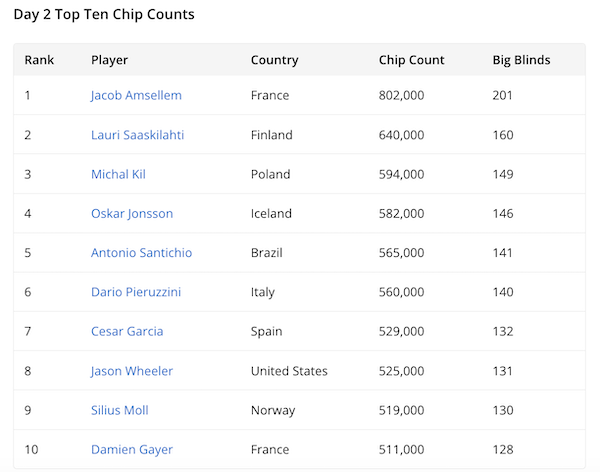Click the Chip Count column header
Image resolution: width=600 pixels, height=472 pixels.
pos(411,60)
